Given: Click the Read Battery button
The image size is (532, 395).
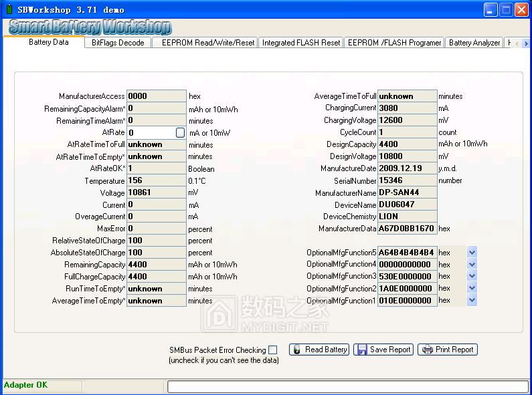Looking at the screenshot, I should coord(319,350).
